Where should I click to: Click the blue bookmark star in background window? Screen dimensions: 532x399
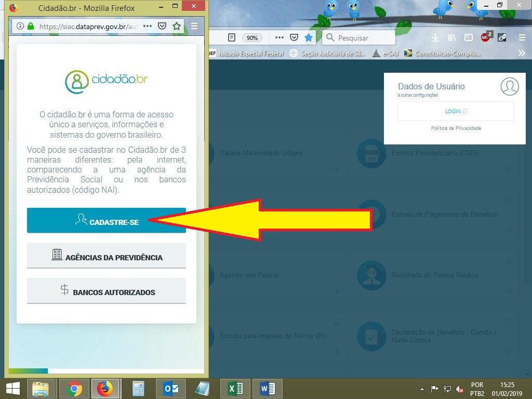click(309, 37)
